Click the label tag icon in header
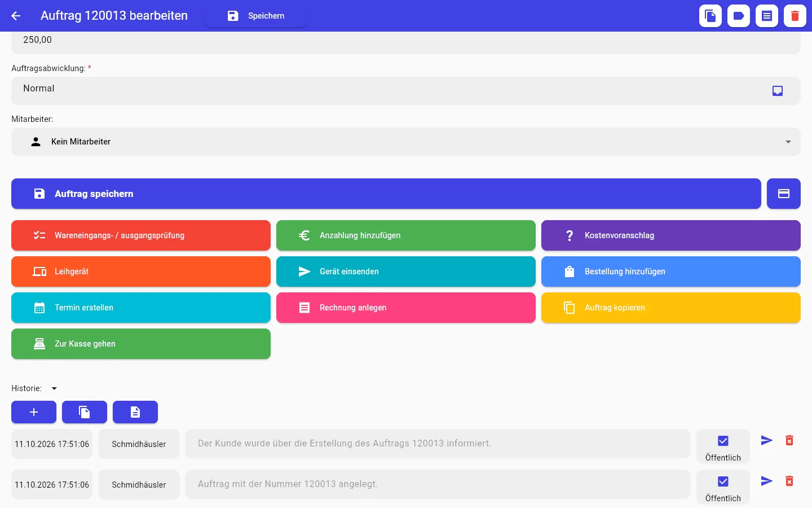 (x=739, y=16)
